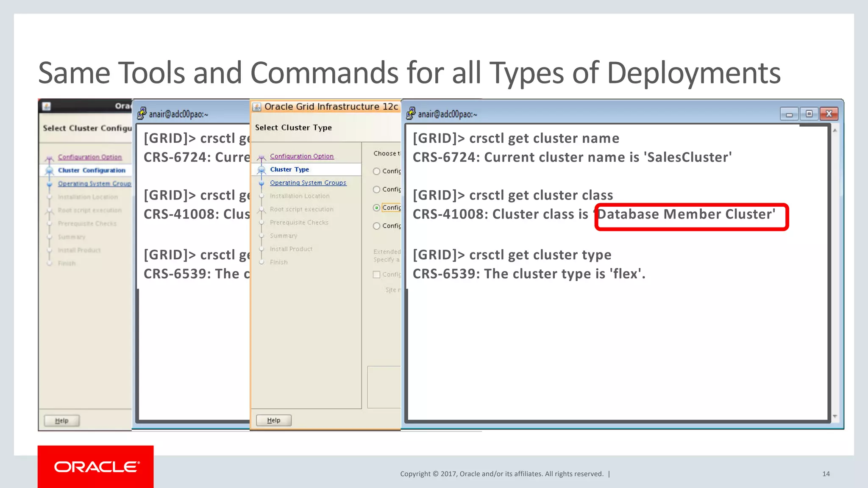Screen dimensions: 868x488
Task: Select the first Config radio option in Select Cluster Type
Action: (x=376, y=171)
